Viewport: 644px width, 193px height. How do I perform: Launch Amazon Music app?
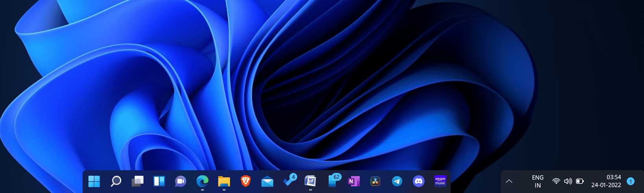[x=440, y=181]
